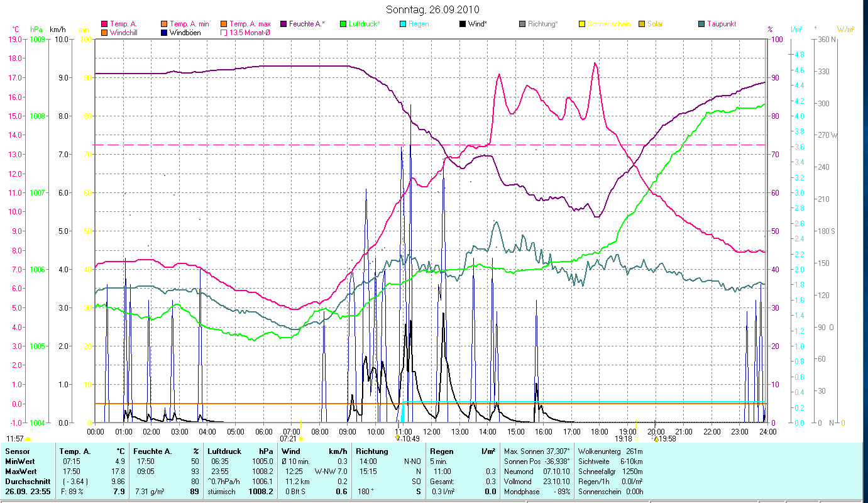Click the sunset marker at 19:18

tap(636, 438)
